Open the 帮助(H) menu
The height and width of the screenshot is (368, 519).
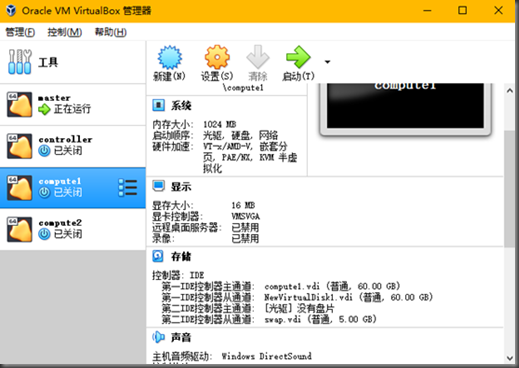pyautogui.click(x=111, y=32)
